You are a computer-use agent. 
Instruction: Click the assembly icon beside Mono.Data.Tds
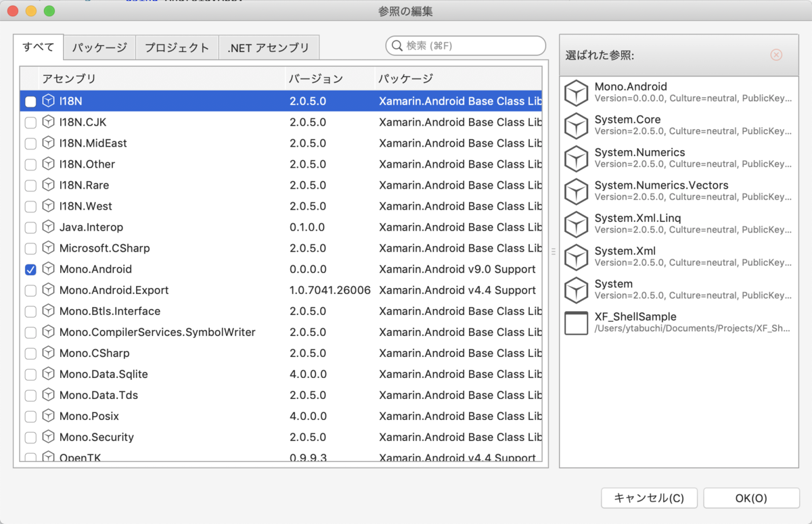pos(48,394)
